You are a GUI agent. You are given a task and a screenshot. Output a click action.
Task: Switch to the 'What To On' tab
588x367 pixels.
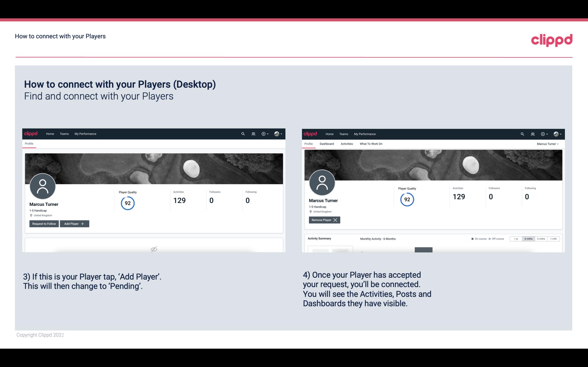click(371, 144)
